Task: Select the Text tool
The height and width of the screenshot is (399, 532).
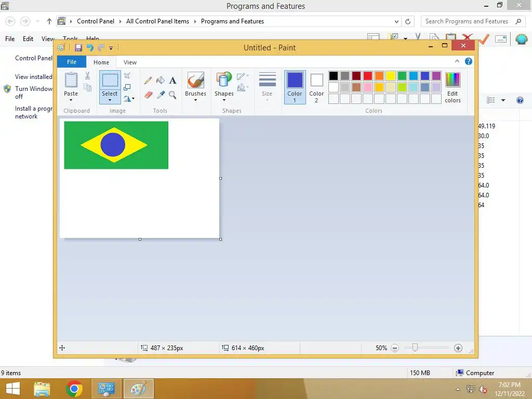Action: click(x=172, y=81)
